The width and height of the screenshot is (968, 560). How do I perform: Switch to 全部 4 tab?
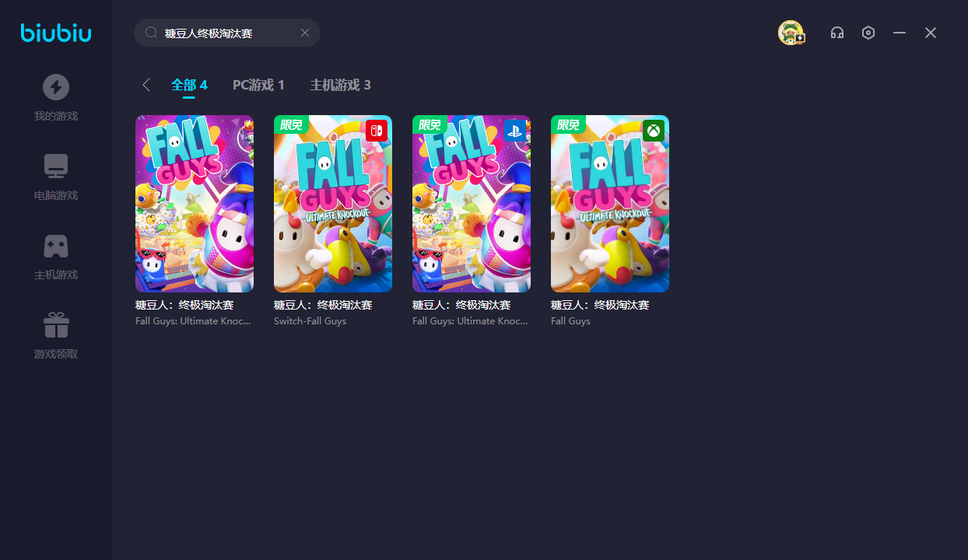pyautogui.click(x=189, y=85)
